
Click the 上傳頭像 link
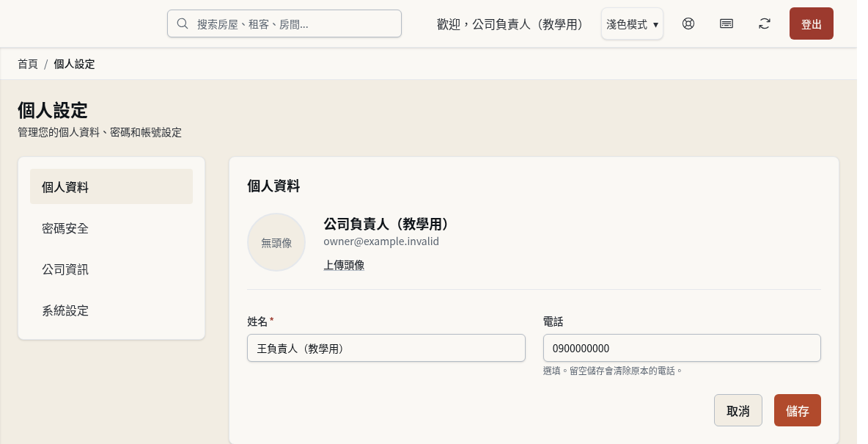coord(344,265)
